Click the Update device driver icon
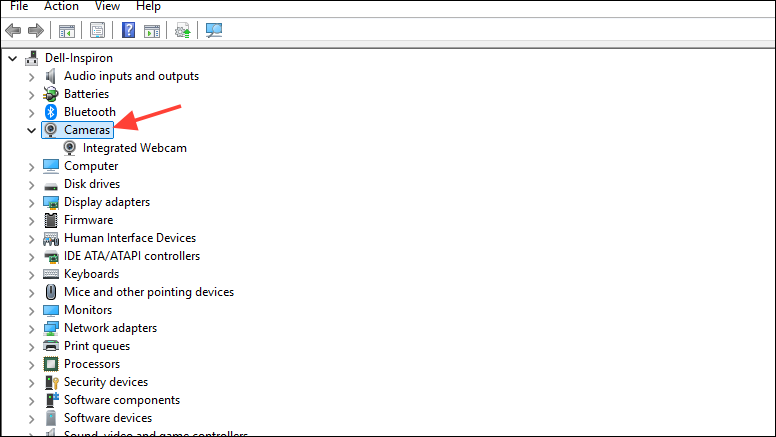This screenshot has width=776, height=437. point(183,31)
